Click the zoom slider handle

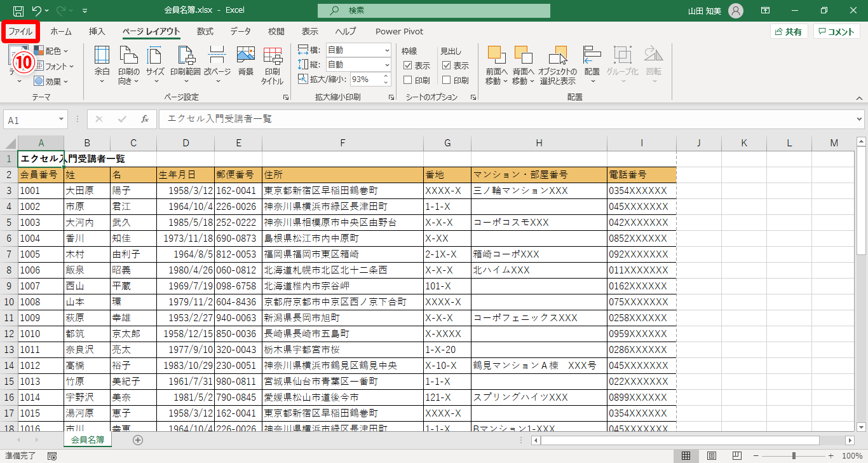point(794,456)
